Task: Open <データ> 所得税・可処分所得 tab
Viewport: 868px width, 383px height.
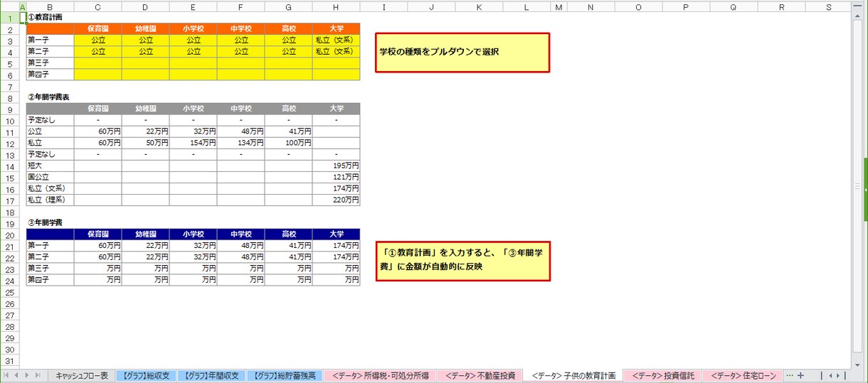Action: [380, 375]
